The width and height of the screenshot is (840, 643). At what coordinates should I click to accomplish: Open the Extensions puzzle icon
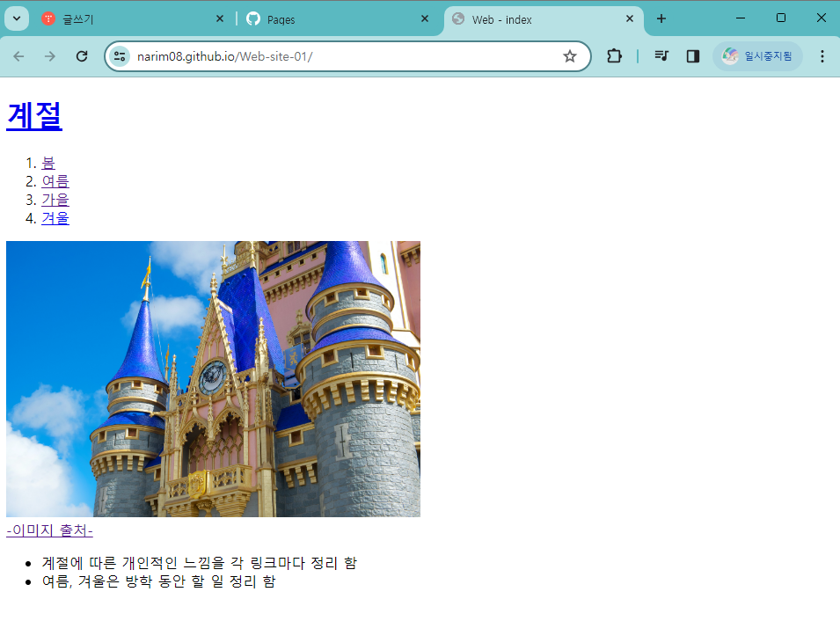click(x=614, y=56)
